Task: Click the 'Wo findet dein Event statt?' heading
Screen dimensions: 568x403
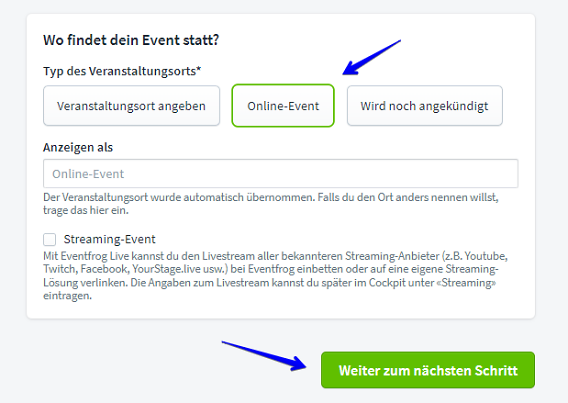Action: 131,40
